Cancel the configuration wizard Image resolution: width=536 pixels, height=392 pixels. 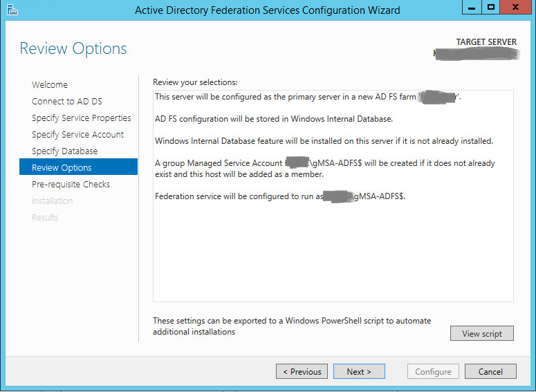[490, 371]
